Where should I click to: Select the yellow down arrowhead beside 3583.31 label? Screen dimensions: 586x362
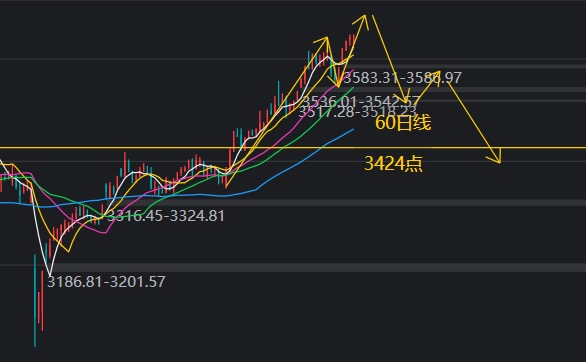pyautogui.click(x=335, y=81)
